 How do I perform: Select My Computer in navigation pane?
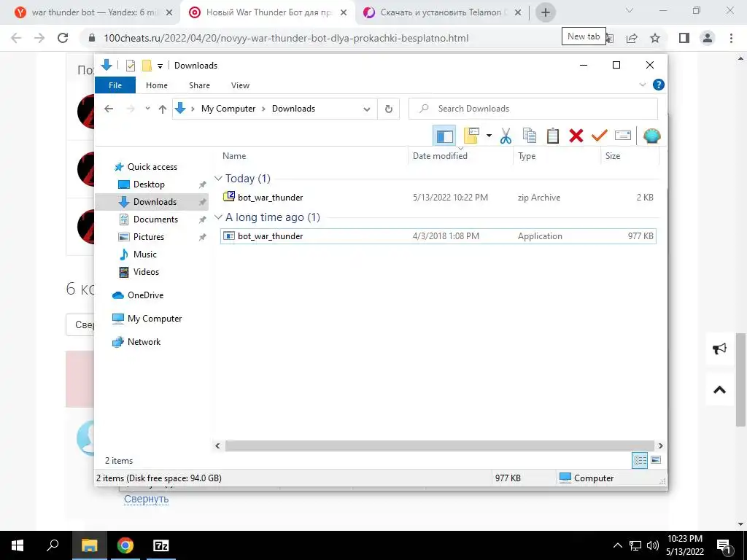point(155,319)
